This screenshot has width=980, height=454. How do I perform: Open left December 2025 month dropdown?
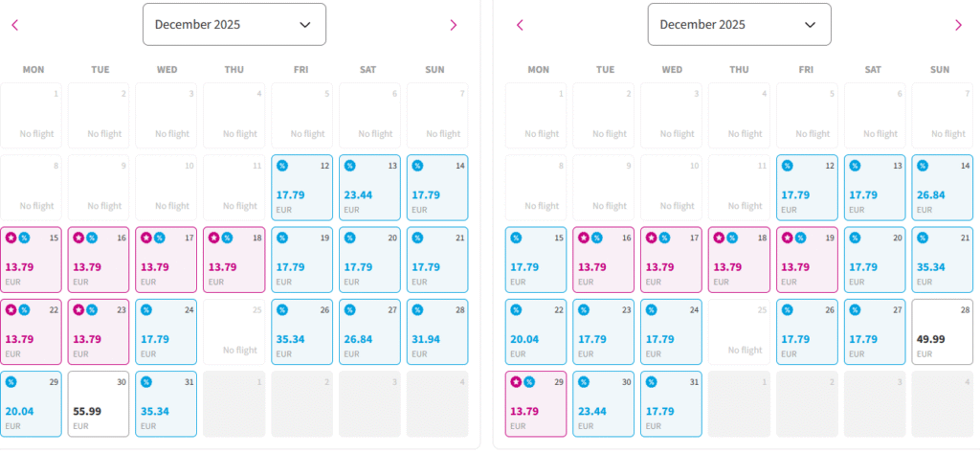pos(234,25)
